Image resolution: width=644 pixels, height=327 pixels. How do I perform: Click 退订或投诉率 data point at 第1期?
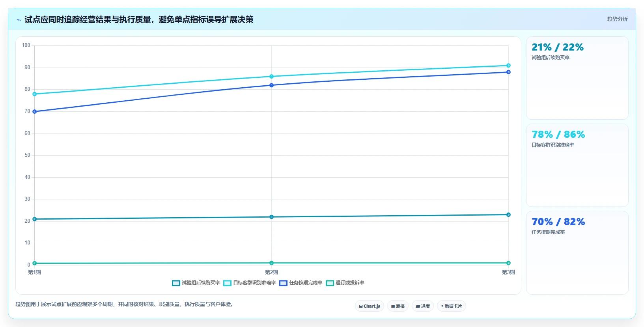(x=35, y=263)
